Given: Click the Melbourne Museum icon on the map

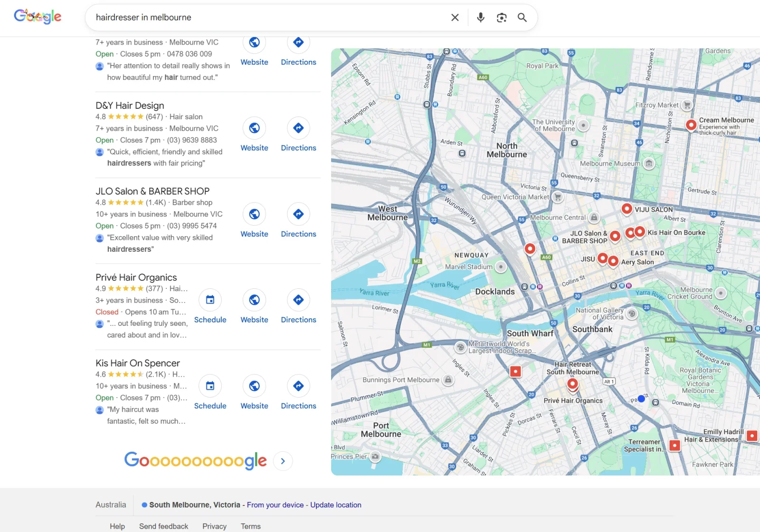Looking at the screenshot, I should coord(649,163).
